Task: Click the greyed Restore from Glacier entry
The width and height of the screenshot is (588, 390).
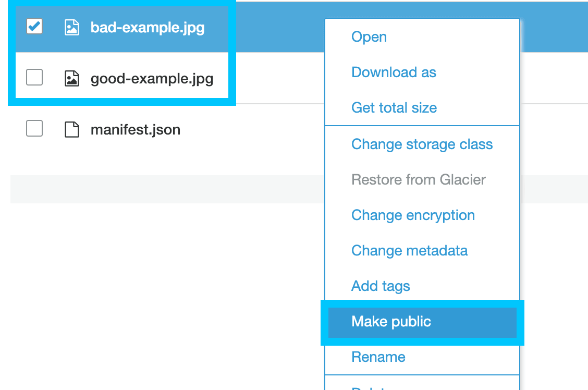Action: 419,180
